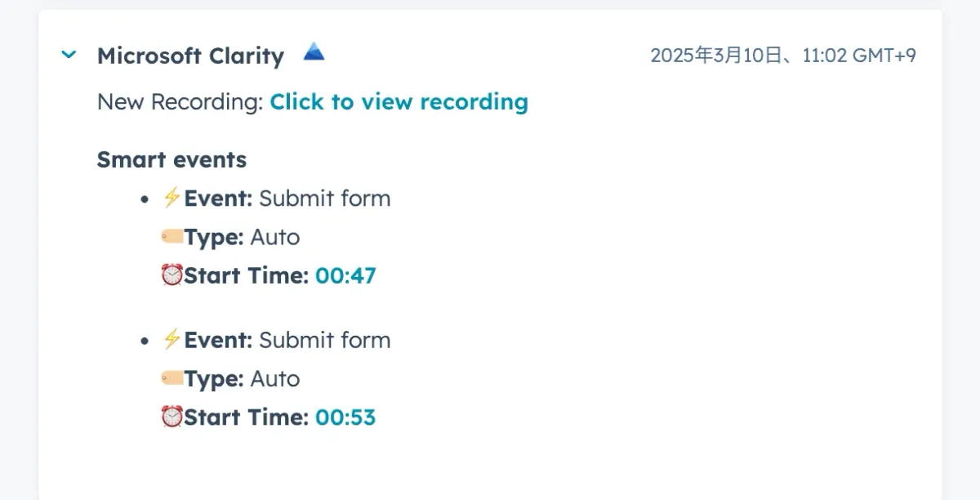Collapse the Microsoft Clarity activity chevron

[69, 56]
